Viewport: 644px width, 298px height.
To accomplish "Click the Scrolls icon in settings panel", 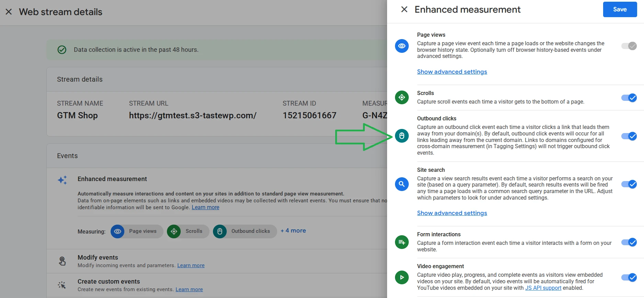I will pos(402,97).
